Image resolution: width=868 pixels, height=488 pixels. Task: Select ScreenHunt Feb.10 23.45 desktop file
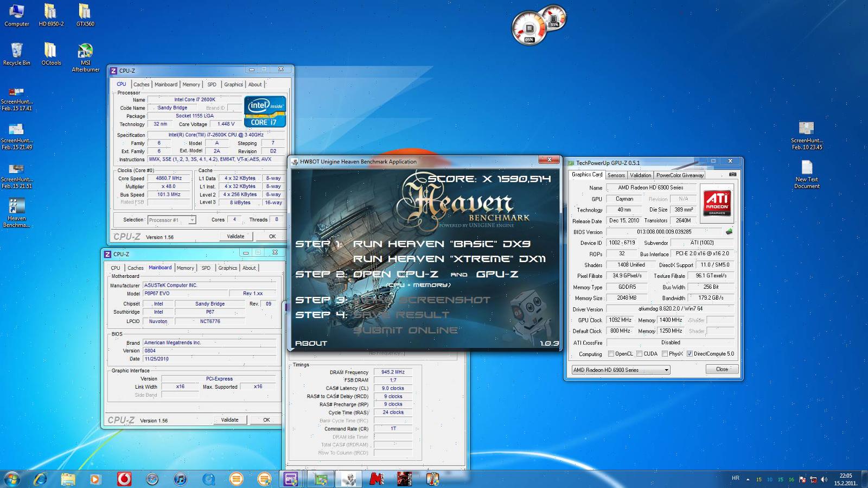(807, 136)
